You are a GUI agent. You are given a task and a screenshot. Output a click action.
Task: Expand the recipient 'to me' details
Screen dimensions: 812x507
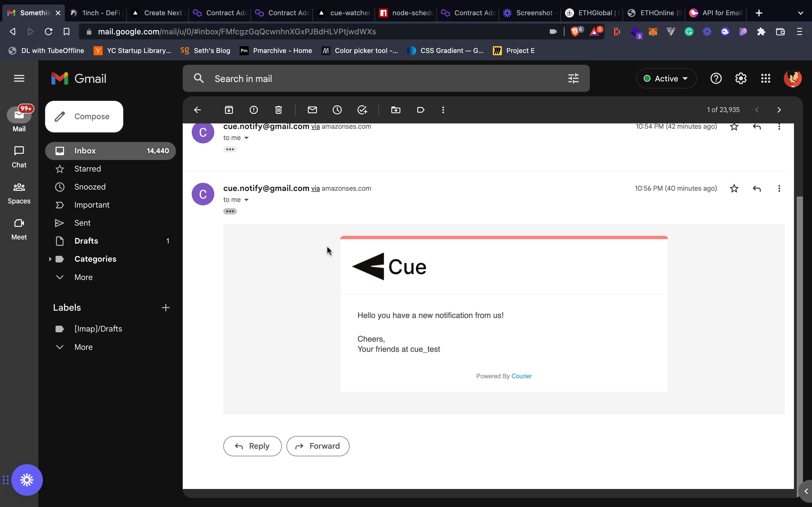247,200
